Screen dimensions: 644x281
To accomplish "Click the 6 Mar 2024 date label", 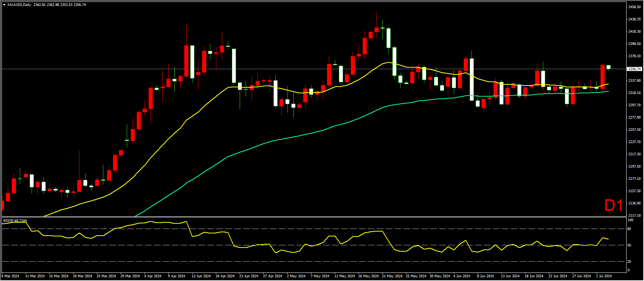I will pyautogui.click(x=10, y=276).
